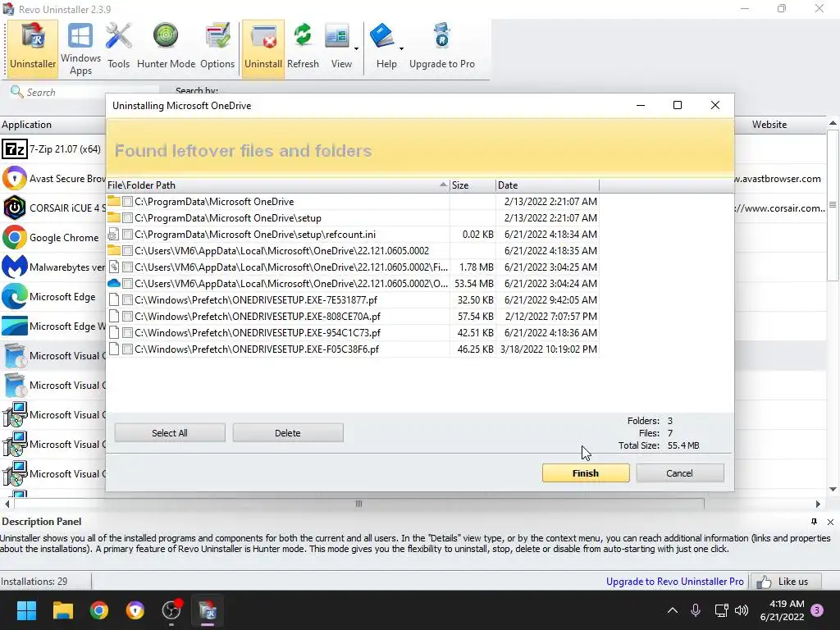Close the Description Panel
This screenshot has height=630, width=840.
click(x=830, y=522)
